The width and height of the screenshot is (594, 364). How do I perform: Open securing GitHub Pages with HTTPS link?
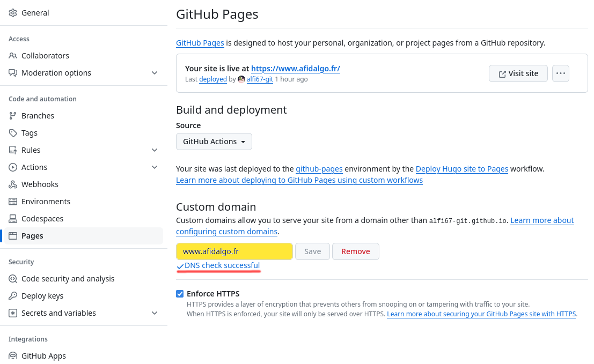pos(481,314)
